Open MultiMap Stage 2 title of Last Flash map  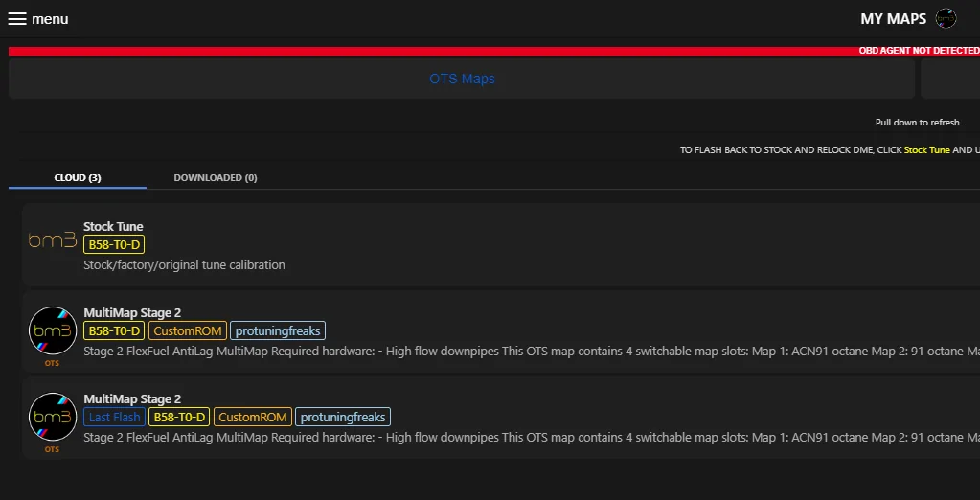tap(132, 398)
